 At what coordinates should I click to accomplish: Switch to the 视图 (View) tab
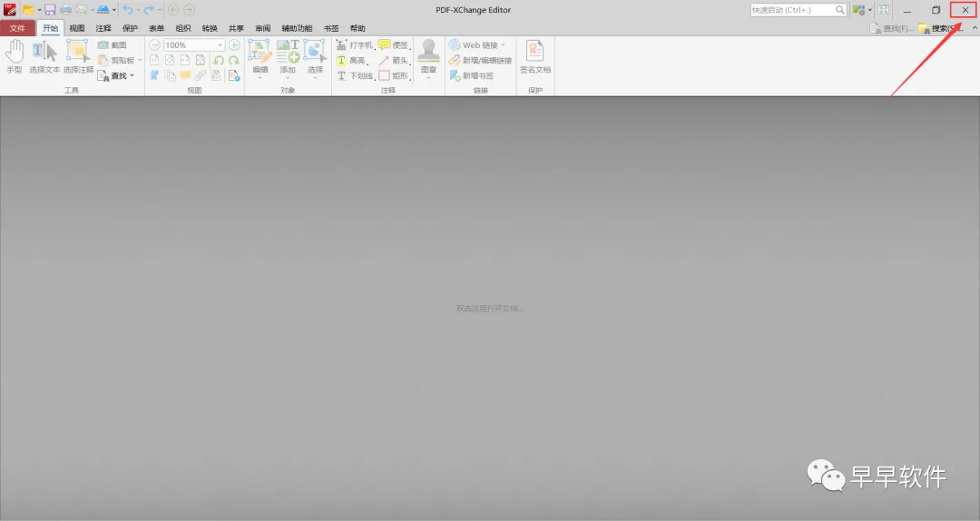tap(77, 28)
